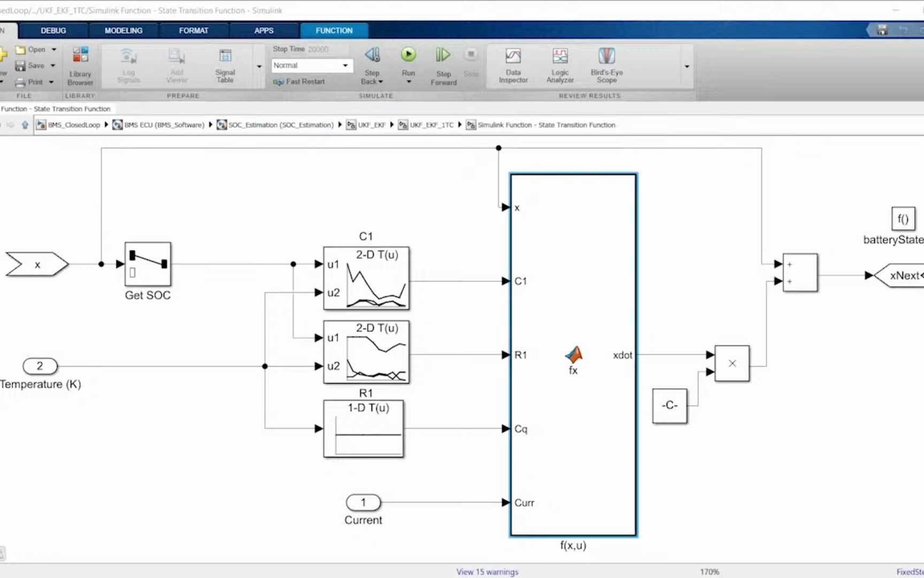This screenshot has width=924, height=578.
Task: Expand the Print dropdown arrow
Action: [51, 82]
